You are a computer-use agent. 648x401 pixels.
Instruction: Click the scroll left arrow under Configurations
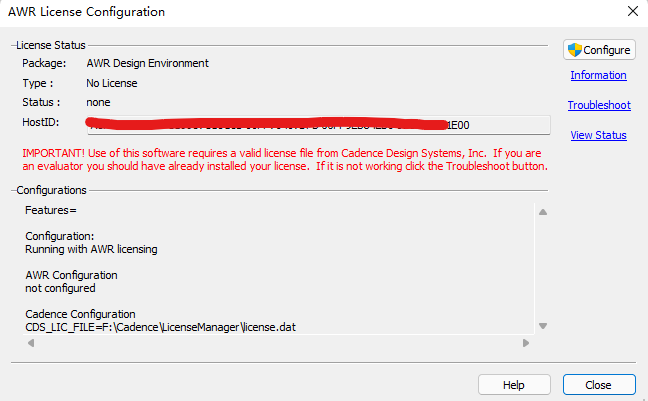tap(31, 343)
